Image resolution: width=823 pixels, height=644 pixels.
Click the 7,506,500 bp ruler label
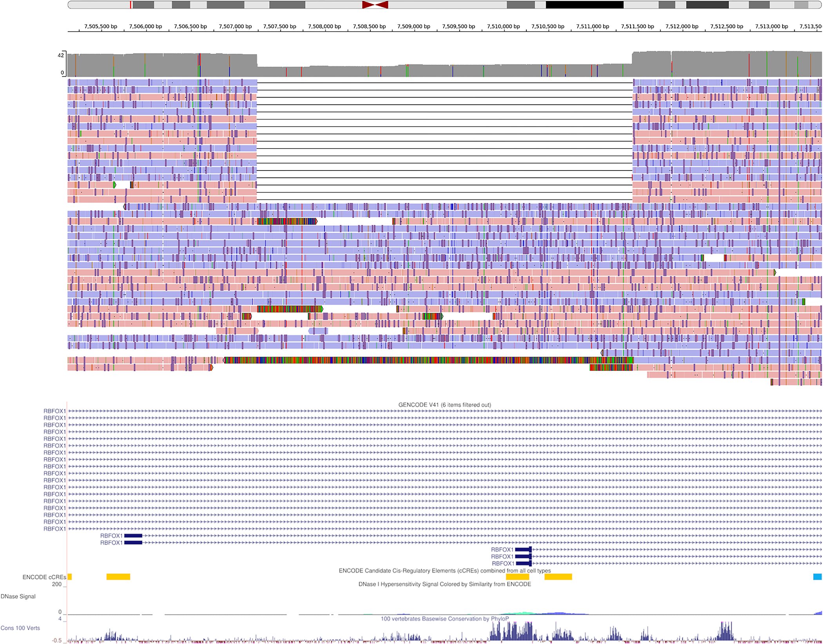(x=190, y=26)
